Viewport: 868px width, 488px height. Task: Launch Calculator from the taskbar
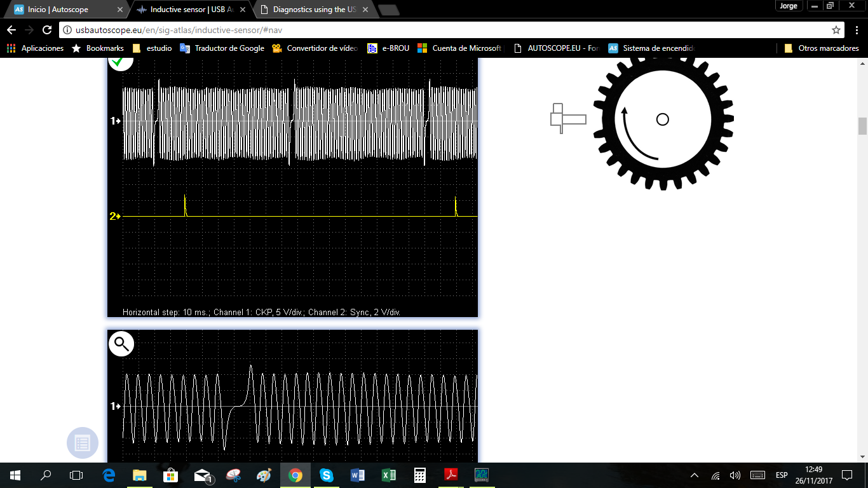click(x=420, y=475)
